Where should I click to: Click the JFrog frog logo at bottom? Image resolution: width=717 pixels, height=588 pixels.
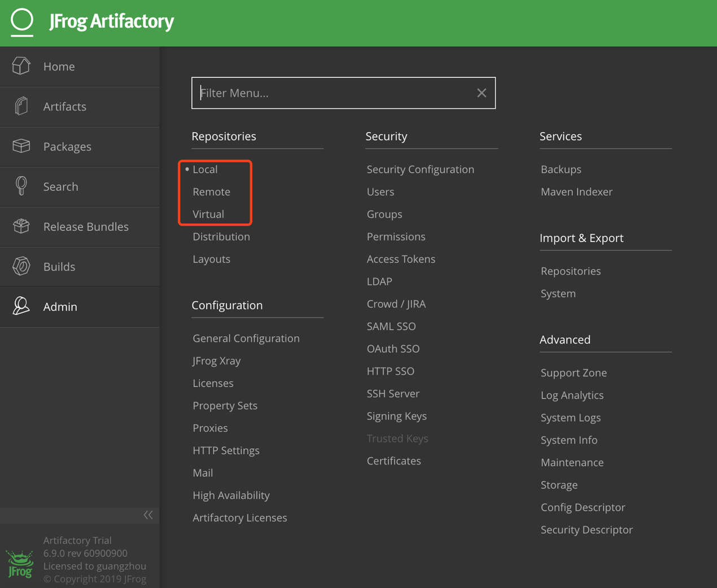[20, 565]
